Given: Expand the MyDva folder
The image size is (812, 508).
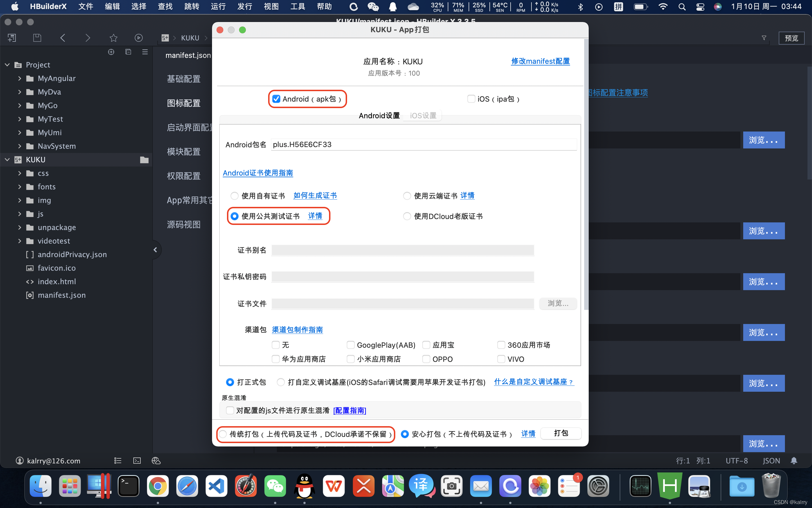Looking at the screenshot, I should click(19, 92).
